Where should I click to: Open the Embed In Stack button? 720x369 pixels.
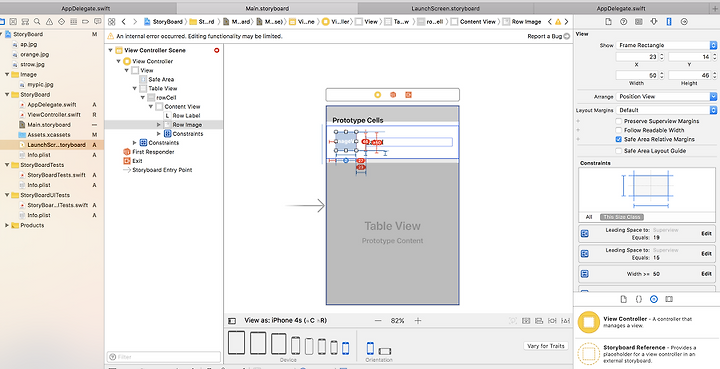click(x=526, y=321)
